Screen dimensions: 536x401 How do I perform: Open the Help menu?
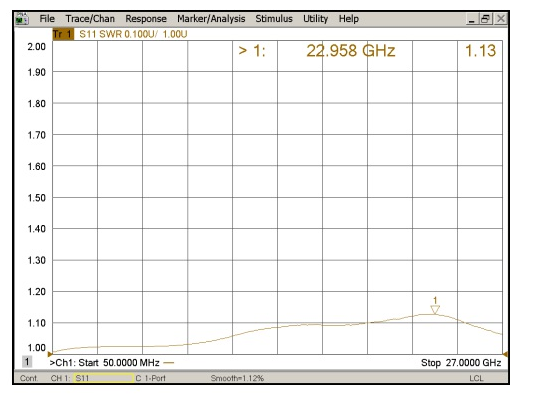click(x=349, y=18)
